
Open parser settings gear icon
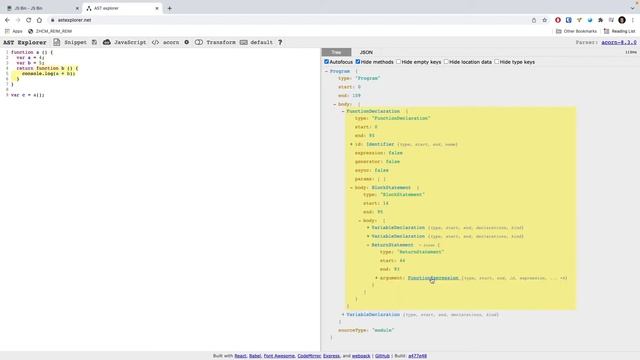click(x=187, y=42)
